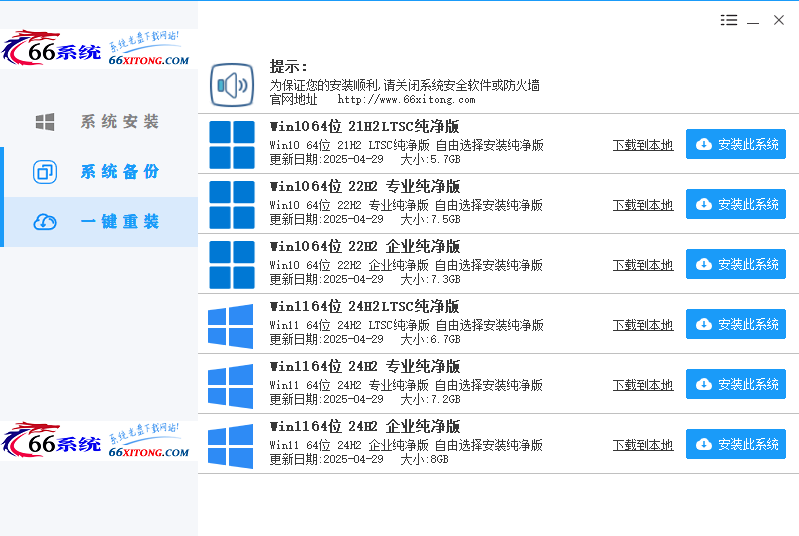Click the top 66系统 logo banner
Viewport: 799px width, 536px height.
tap(98, 49)
